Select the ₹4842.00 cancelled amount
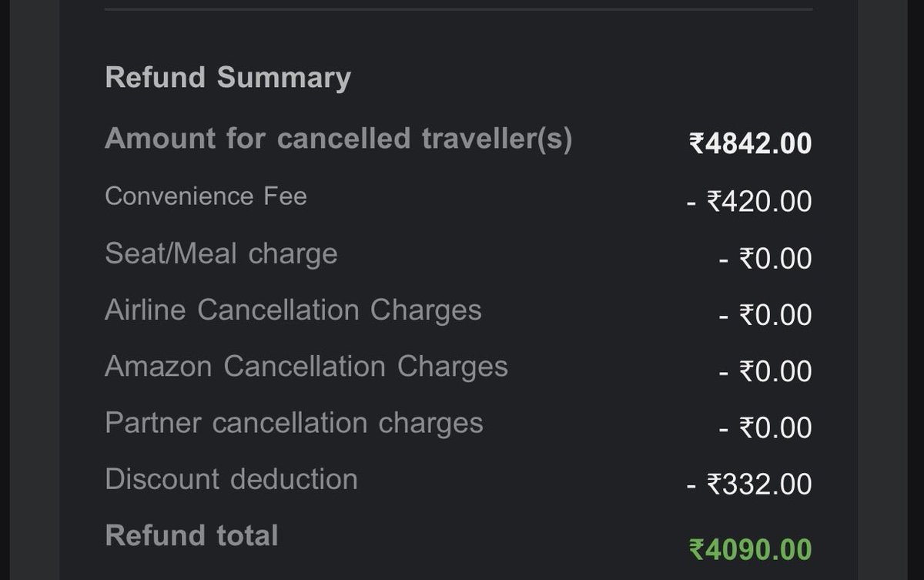This screenshot has width=924, height=580. point(750,144)
